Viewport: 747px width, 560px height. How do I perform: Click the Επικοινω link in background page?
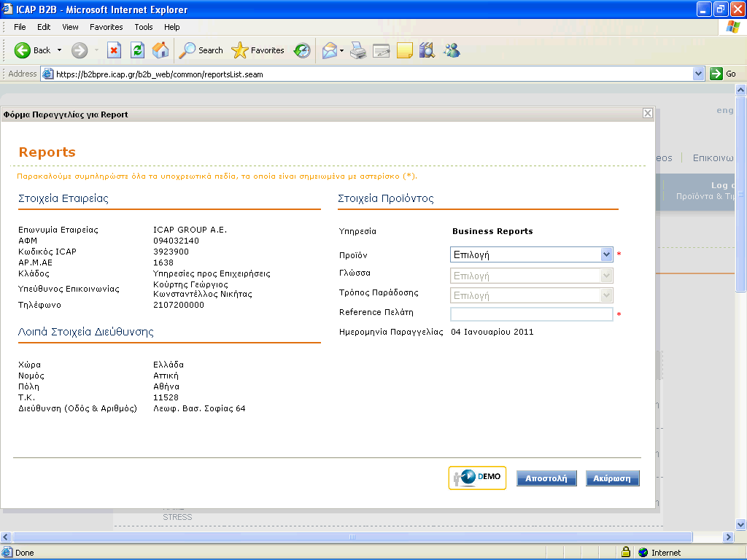click(713, 158)
